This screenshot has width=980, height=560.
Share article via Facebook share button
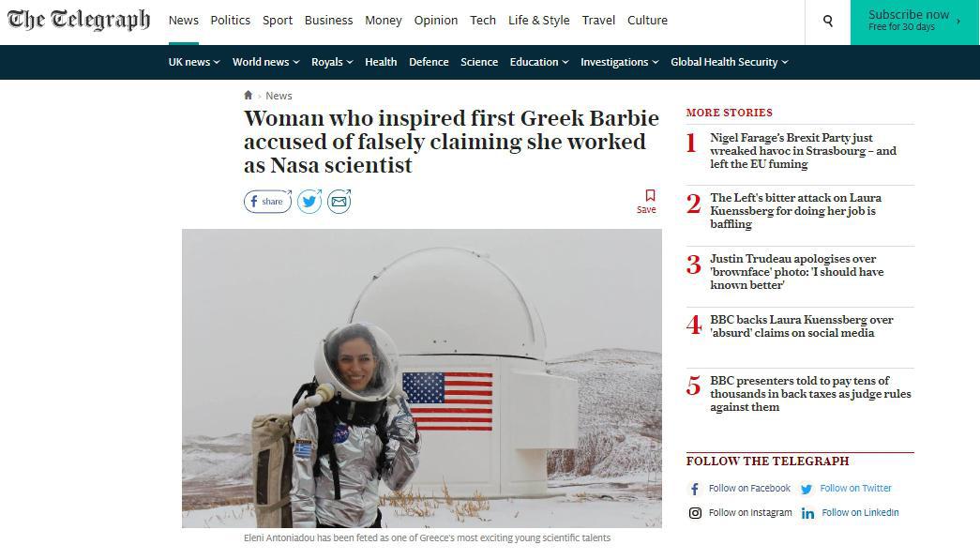[267, 202]
